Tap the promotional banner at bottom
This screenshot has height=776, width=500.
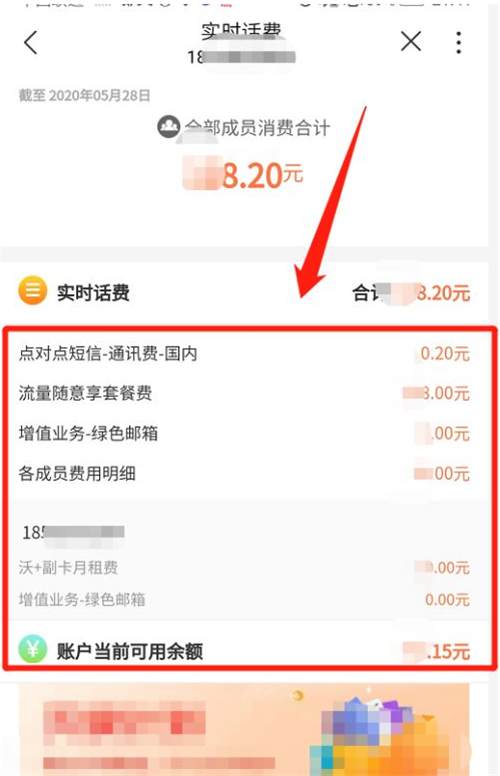tap(244, 729)
